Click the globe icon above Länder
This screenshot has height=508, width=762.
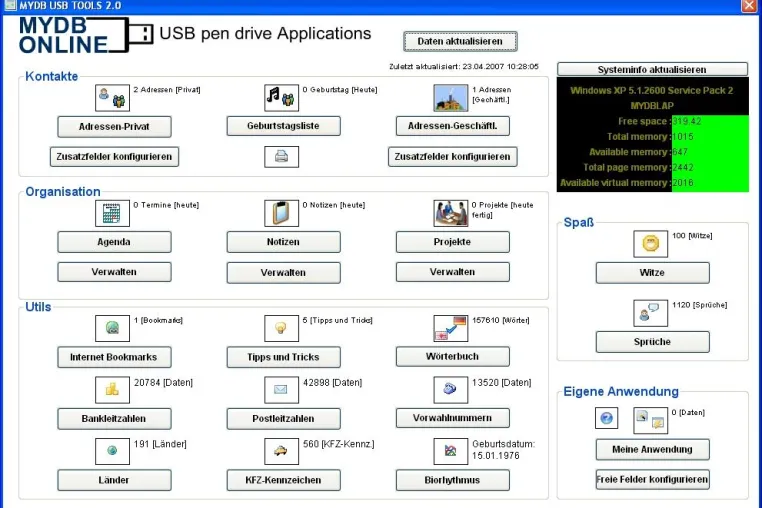tap(112, 451)
